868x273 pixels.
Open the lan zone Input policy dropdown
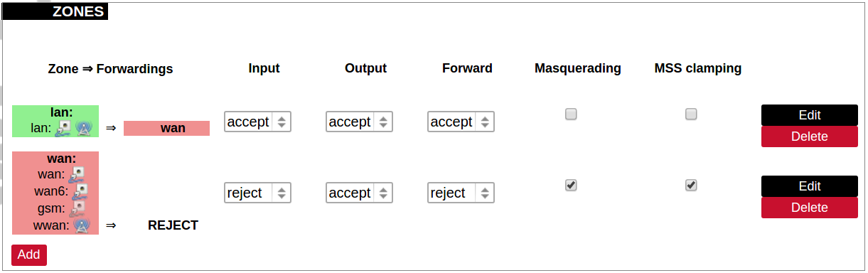point(257,122)
